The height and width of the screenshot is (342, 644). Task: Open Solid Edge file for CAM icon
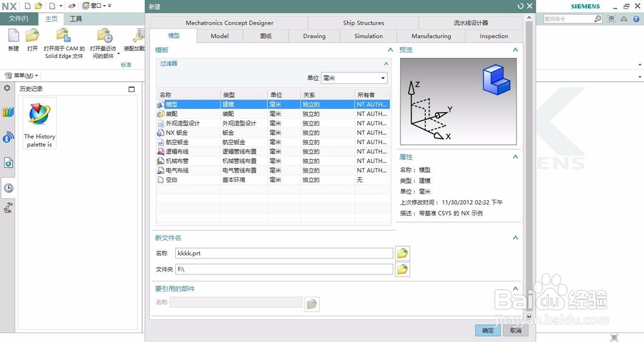click(x=64, y=35)
